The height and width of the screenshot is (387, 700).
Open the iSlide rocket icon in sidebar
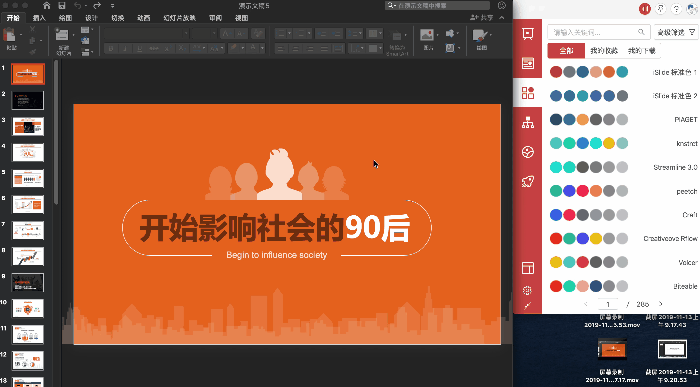click(x=528, y=182)
